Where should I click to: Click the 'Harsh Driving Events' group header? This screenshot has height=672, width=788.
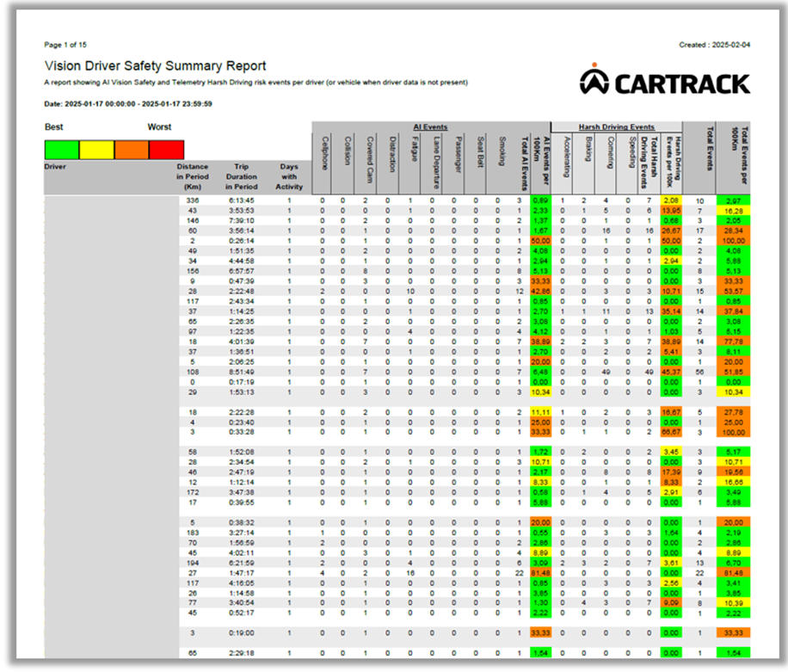(617, 127)
